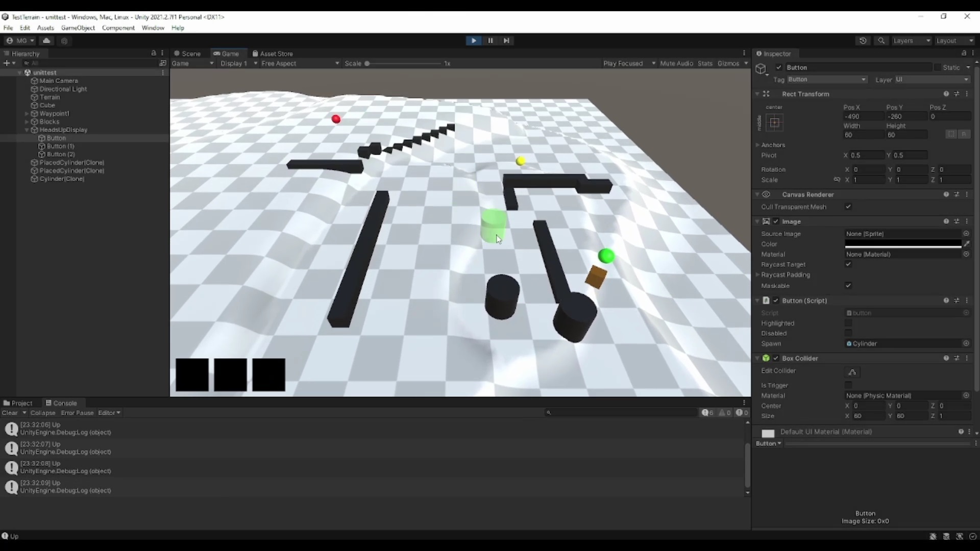Enable the Is Trigger checkbox
The height and width of the screenshot is (551, 980).
[x=848, y=385]
